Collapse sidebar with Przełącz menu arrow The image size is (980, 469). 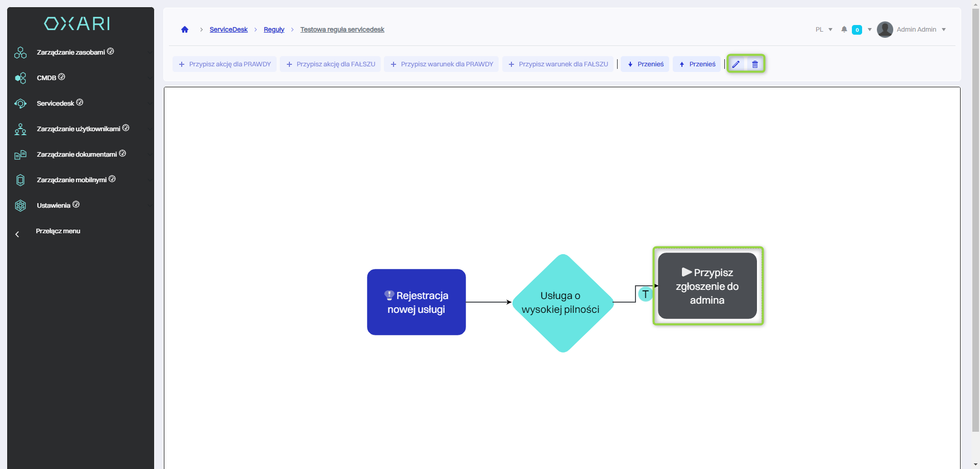tap(17, 234)
